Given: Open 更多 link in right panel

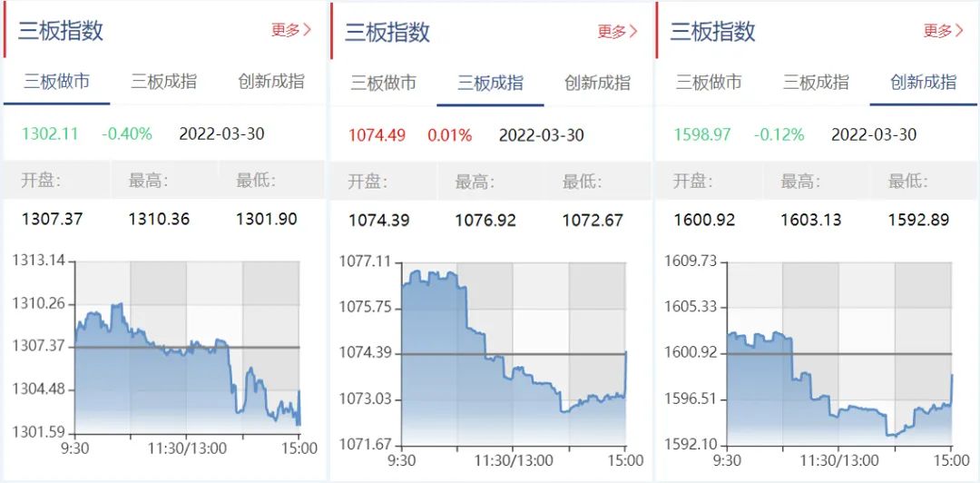Looking at the screenshot, I should (x=944, y=30).
